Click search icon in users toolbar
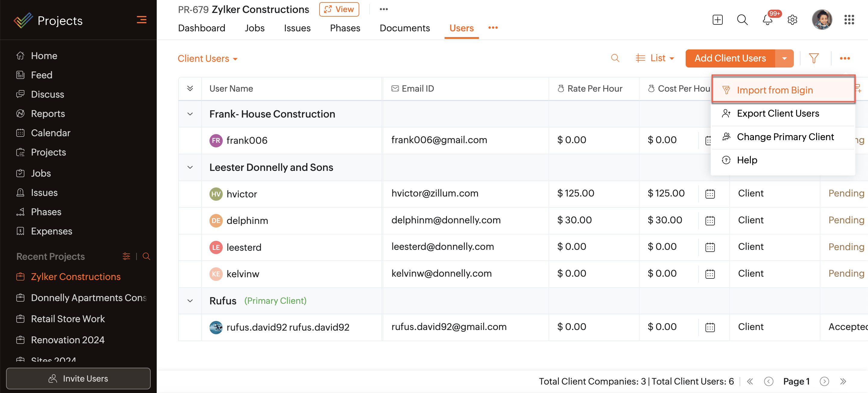Screen dimensions: 868x393 tap(615, 58)
